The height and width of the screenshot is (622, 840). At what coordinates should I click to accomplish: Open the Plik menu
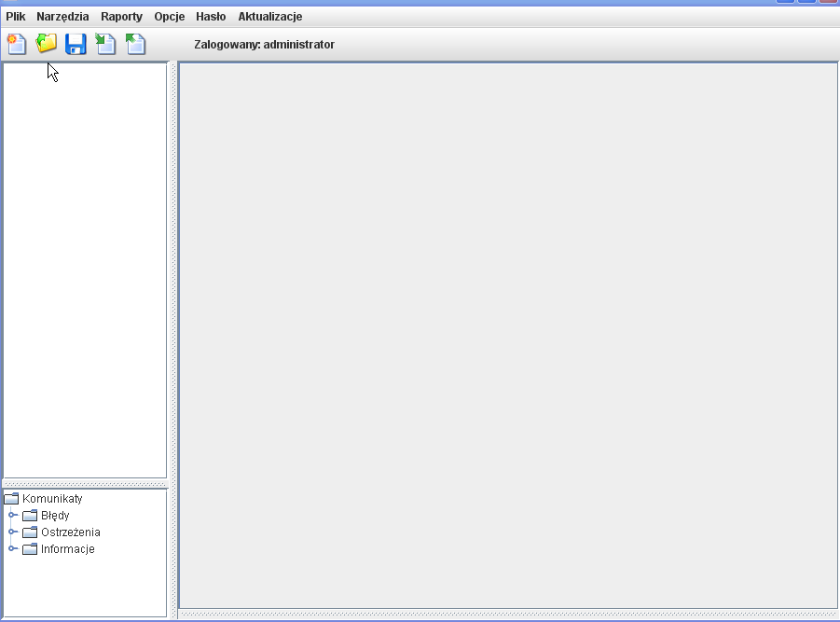tap(16, 17)
